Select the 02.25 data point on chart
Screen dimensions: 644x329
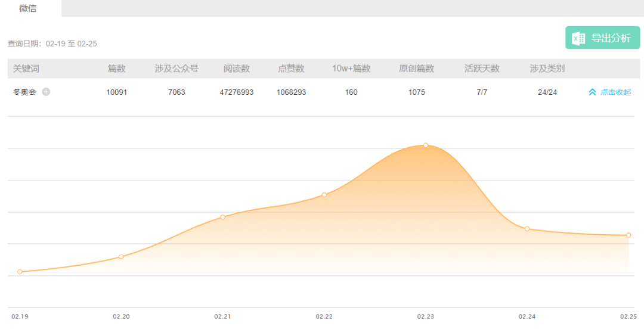(x=628, y=235)
